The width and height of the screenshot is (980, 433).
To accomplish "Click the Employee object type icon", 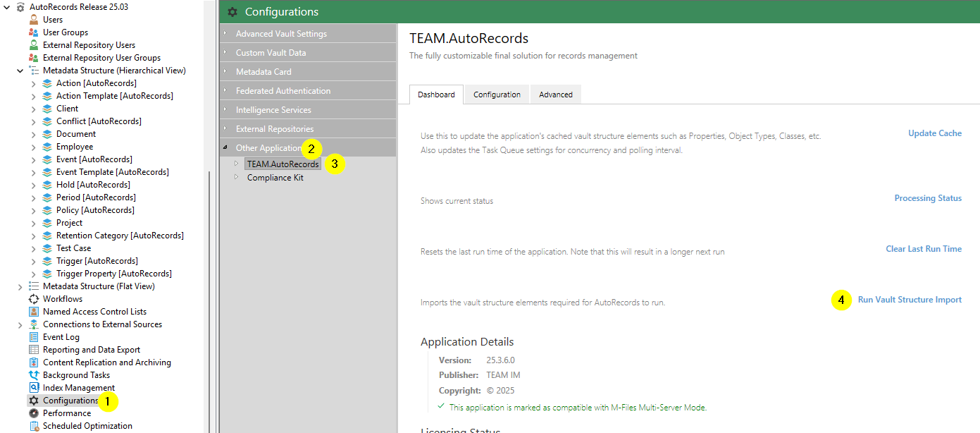I will tap(47, 147).
